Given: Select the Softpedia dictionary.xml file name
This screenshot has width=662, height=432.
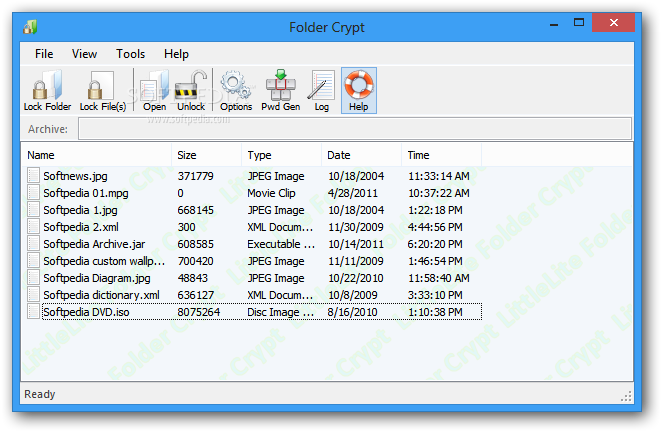Looking at the screenshot, I should click(x=101, y=295).
